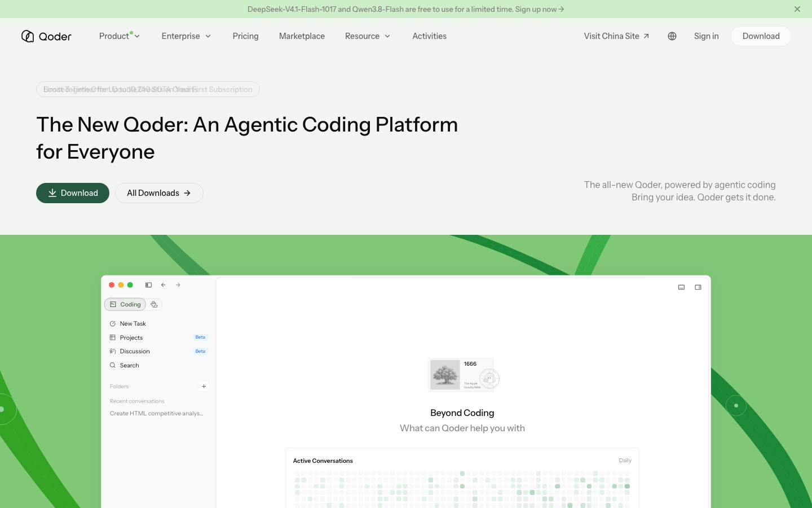Click the Active Conversations heading

click(323, 461)
